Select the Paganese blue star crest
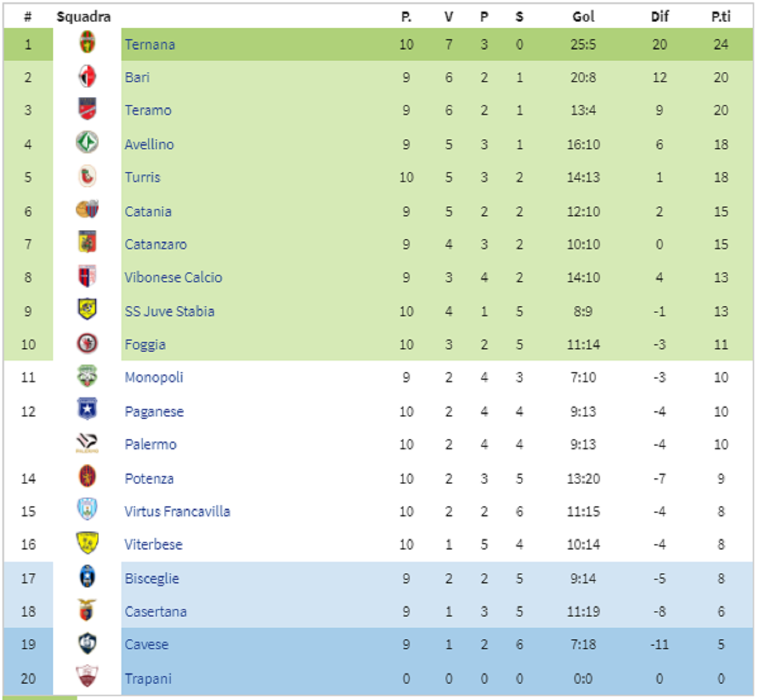Image resolution: width=758 pixels, height=700 pixels. point(87,409)
